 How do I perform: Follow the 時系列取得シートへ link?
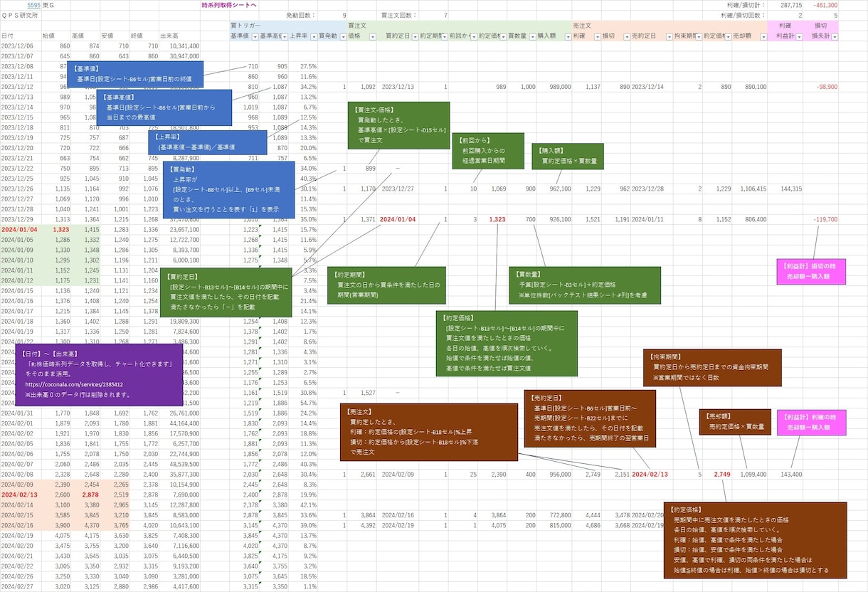coord(229,5)
